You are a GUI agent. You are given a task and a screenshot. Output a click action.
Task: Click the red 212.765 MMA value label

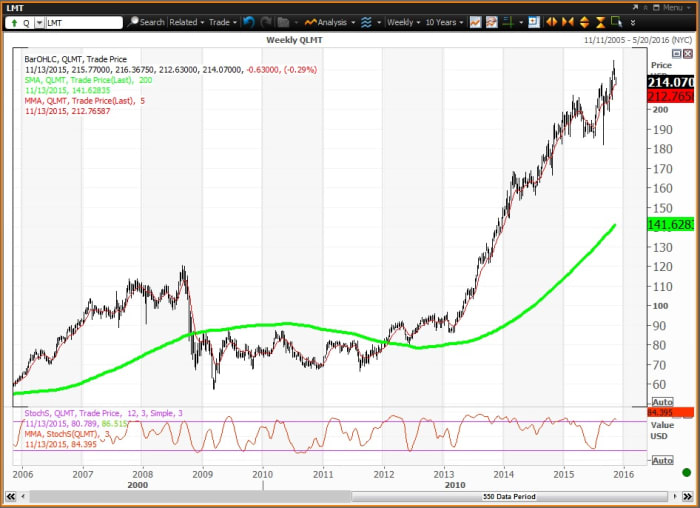click(671, 96)
